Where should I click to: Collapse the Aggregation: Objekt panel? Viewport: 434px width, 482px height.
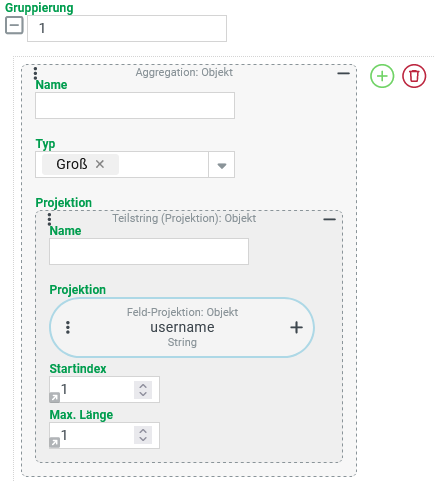[x=343, y=73]
